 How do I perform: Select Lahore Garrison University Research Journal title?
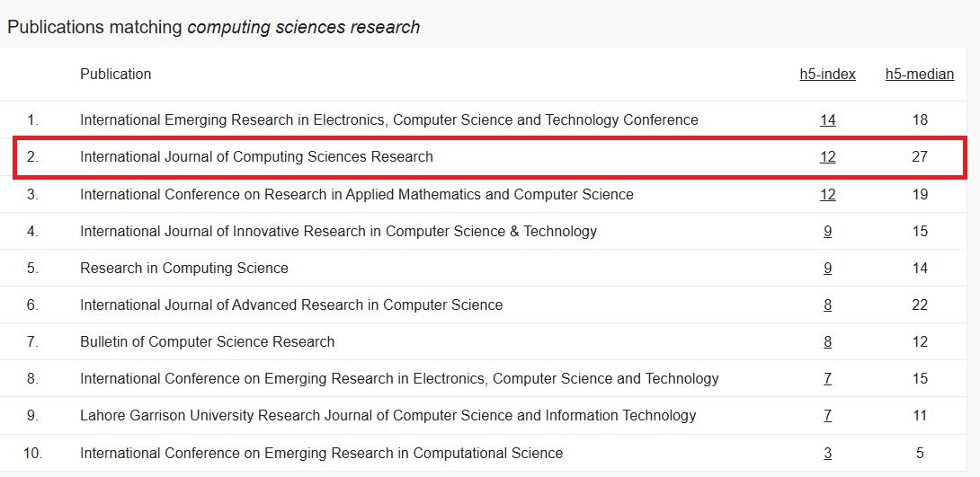coord(388,416)
